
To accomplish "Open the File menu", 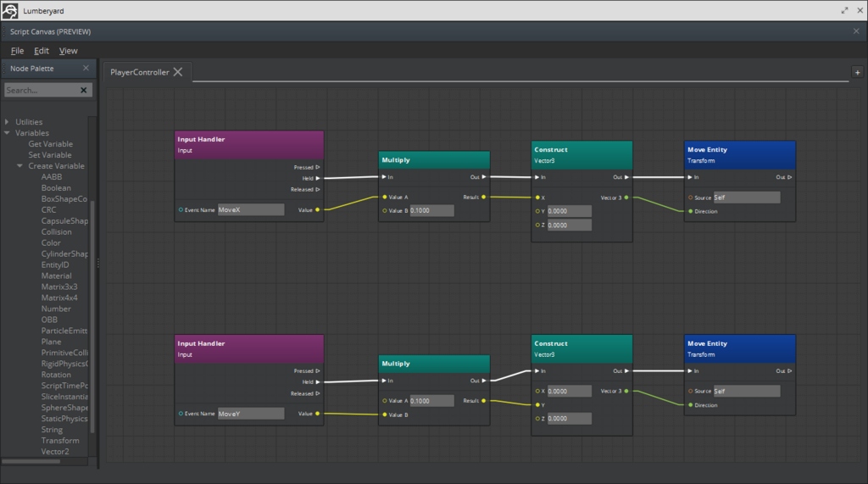I will click(x=17, y=51).
